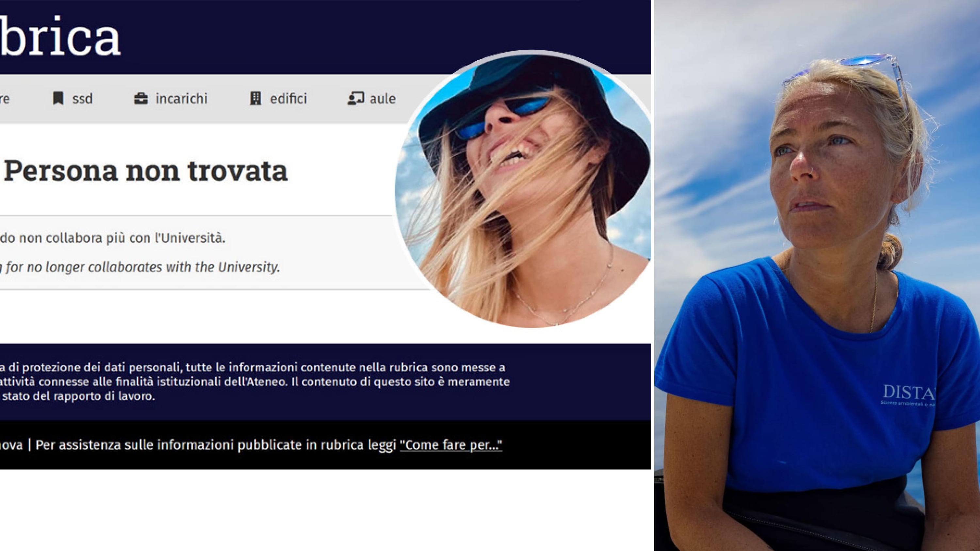980x551 pixels.
Task: Click the "Persona non trovata" heading
Action: (146, 171)
